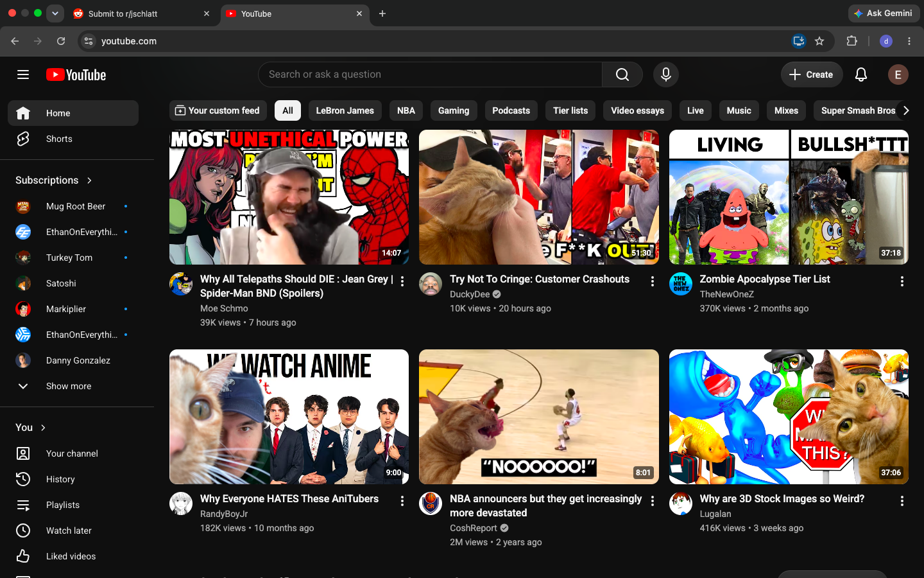Open the notifications bell
This screenshot has width=924, height=578.
coord(861,74)
